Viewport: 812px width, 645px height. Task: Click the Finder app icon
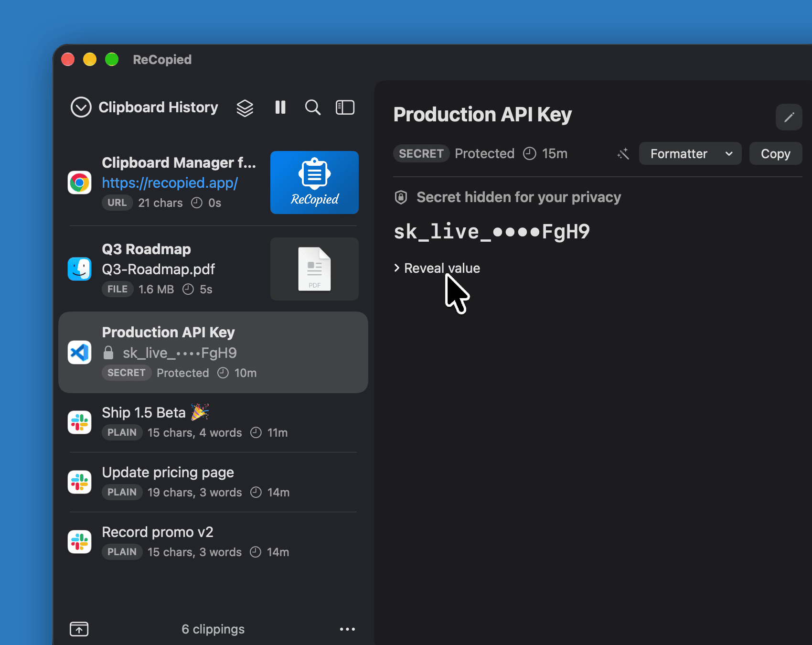point(79,269)
